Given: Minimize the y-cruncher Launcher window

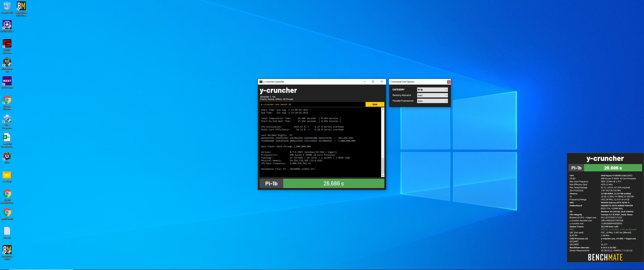Looking at the screenshot, I should coord(364,82).
